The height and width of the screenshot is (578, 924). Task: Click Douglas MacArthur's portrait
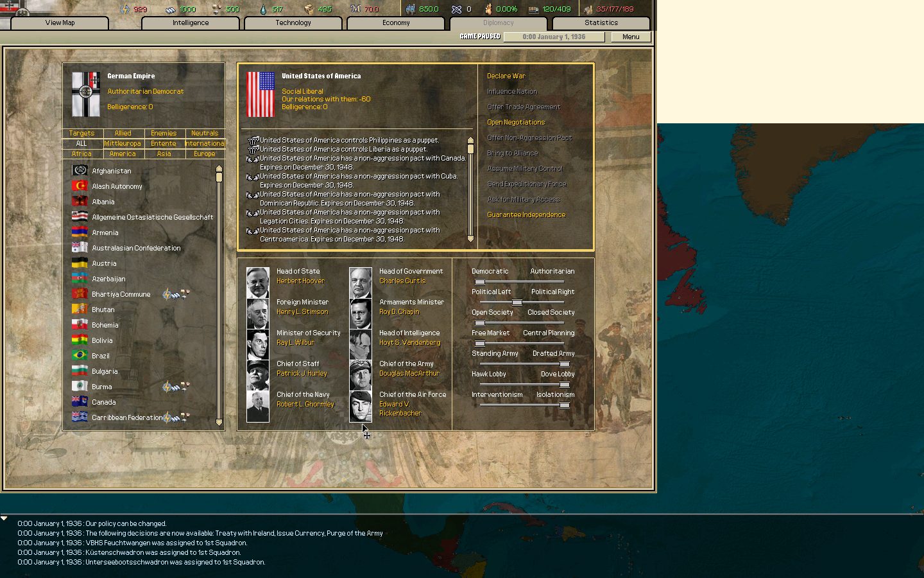click(x=361, y=375)
